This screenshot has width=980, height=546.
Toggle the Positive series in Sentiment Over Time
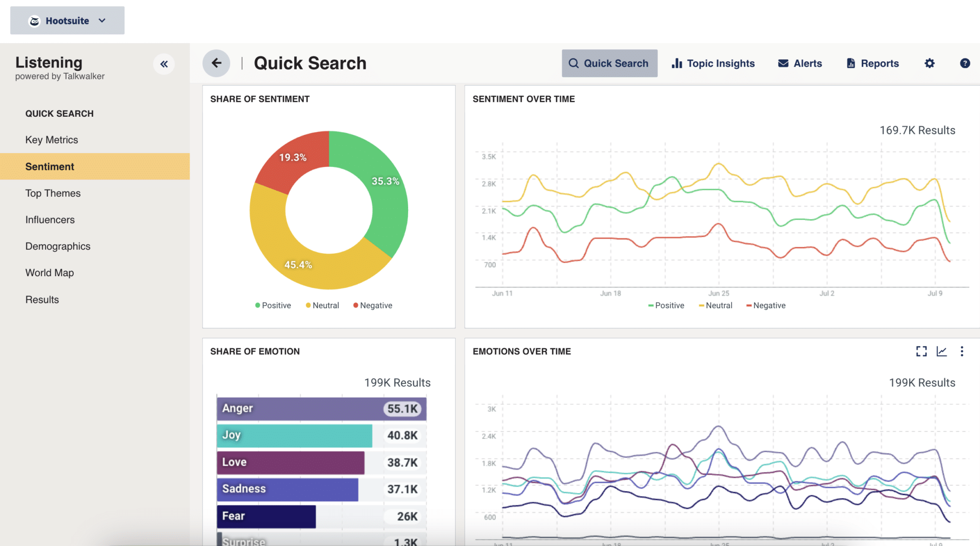pyautogui.click(x=666, y=305)
